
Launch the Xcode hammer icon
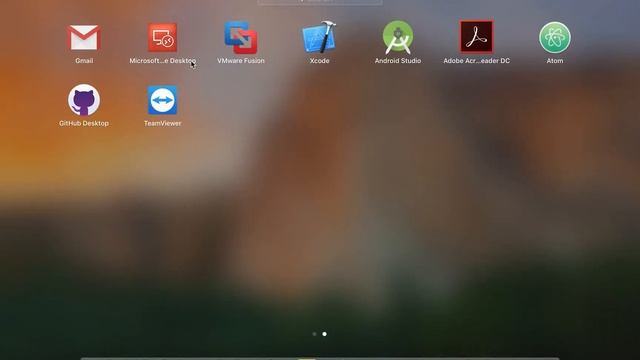point(319,37)
